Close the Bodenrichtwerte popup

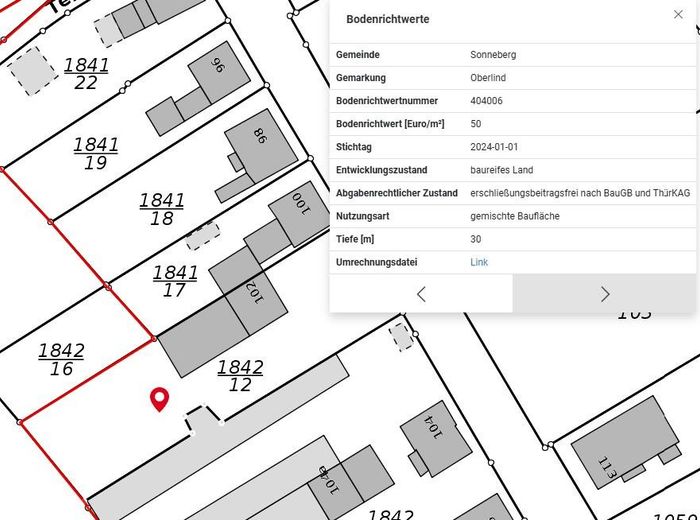coord(678,15)
